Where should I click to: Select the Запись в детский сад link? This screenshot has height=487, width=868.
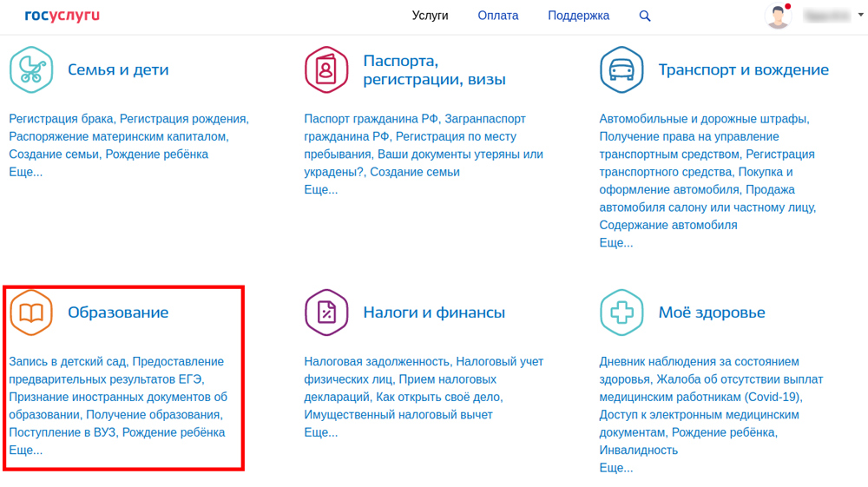tap(68, 361)
